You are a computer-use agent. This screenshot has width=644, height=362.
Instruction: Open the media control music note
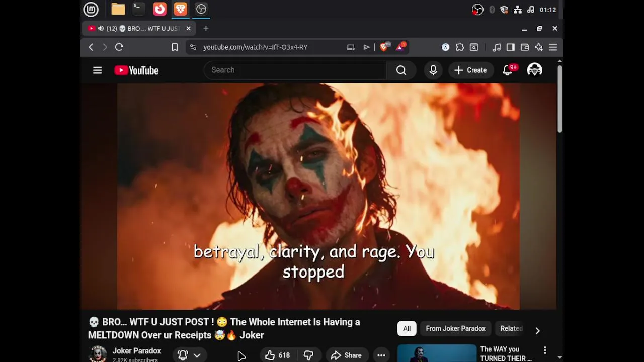[x=497, y=47]
